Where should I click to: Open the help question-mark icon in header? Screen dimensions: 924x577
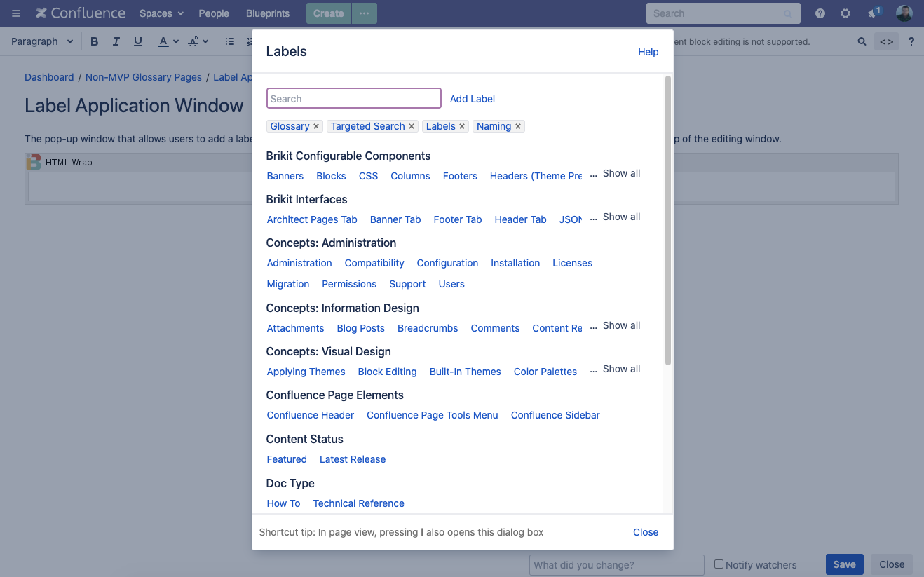(x=820, y=13)
